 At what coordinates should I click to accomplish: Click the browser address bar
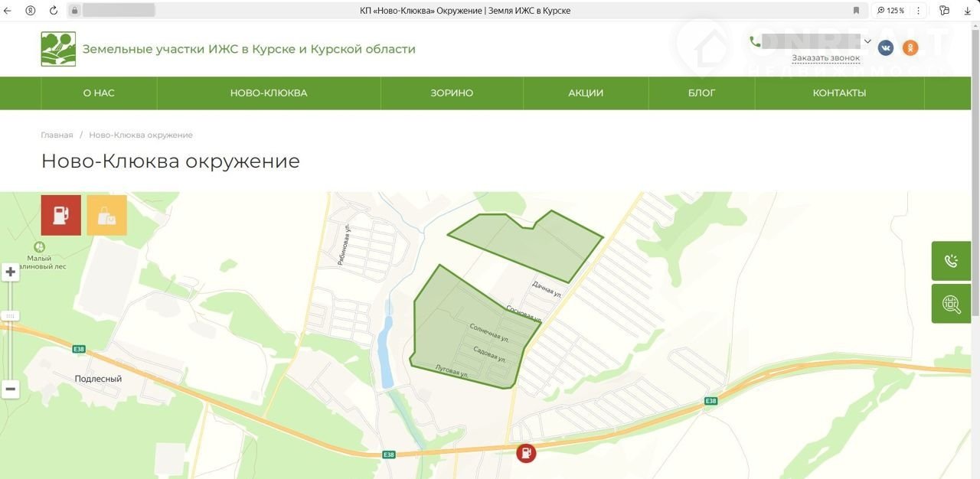459,11
